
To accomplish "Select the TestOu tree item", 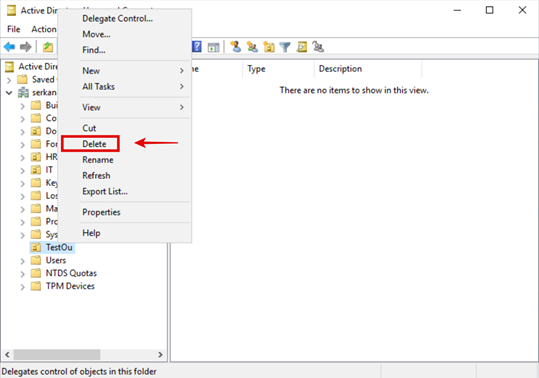I will [59, 247].
